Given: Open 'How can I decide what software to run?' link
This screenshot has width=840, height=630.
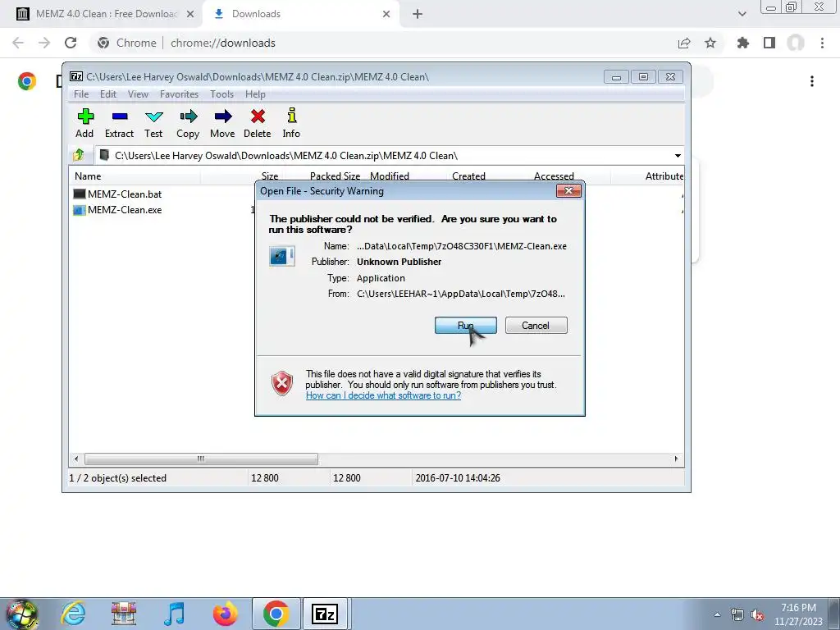Looking at the screenshot, I should (383, 395).
